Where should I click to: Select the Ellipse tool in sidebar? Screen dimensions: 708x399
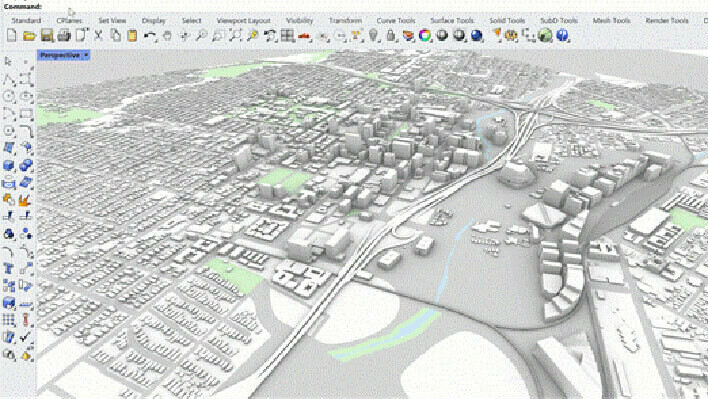pos(26,96)
